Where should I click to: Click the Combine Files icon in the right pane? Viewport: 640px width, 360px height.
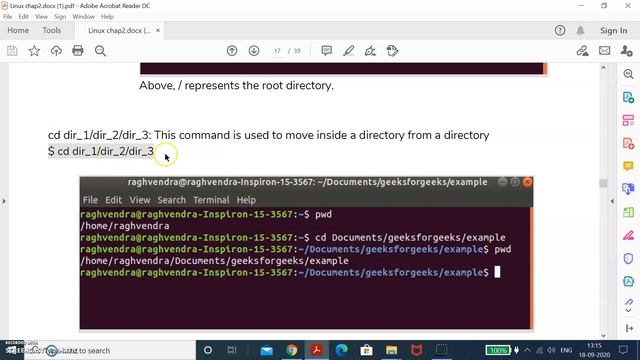click(628, 189)
